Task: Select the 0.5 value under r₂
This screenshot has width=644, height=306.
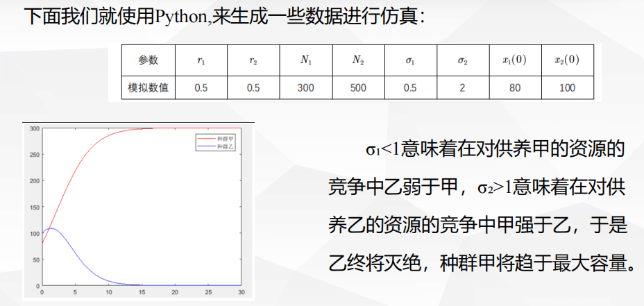Action: click(254, 87)
